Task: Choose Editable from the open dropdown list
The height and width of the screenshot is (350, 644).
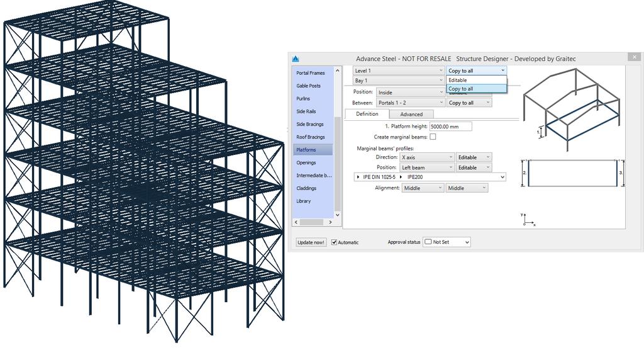Action: [x=477, y=80]
